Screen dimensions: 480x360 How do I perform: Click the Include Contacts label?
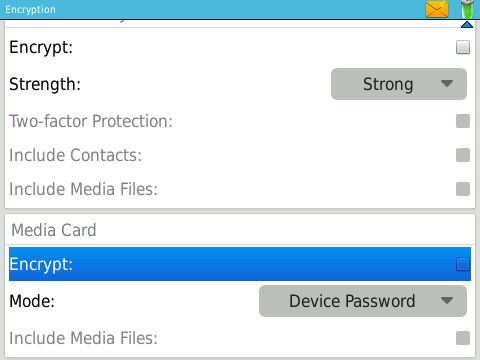(76, 155)
